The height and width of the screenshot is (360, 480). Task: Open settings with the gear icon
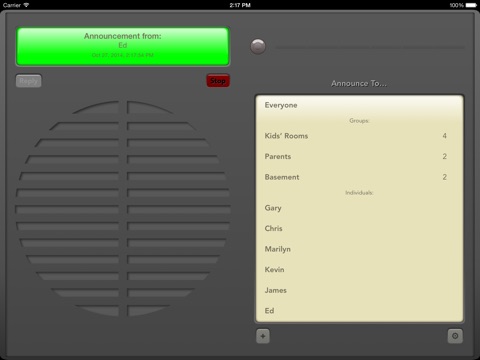point(455,336)
